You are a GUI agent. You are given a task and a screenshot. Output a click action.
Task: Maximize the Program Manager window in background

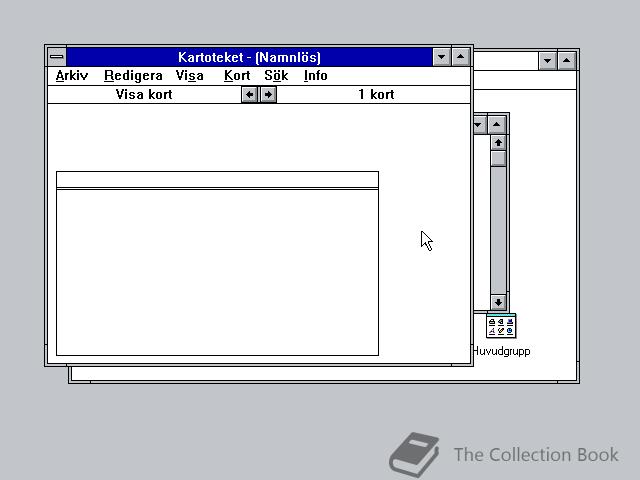pos(567,61)
